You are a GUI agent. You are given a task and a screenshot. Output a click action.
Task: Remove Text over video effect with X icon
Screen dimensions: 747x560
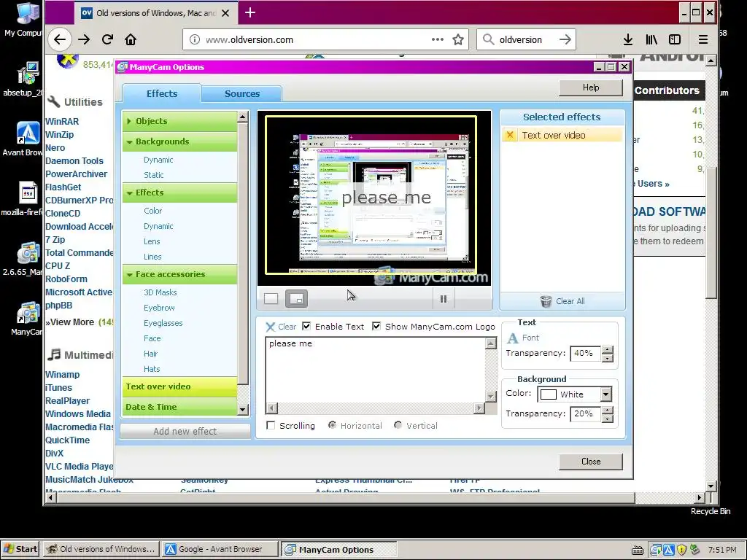pyautogui.click(x=510, y=135)
